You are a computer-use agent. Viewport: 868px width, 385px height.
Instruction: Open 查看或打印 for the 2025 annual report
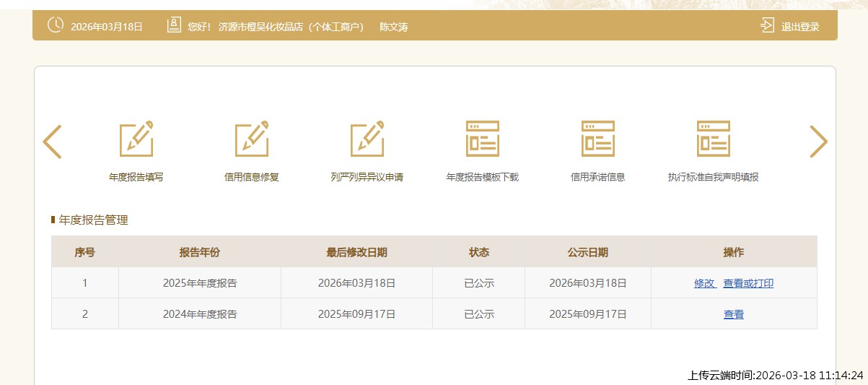pyautogui.click(x=748, y=284)
